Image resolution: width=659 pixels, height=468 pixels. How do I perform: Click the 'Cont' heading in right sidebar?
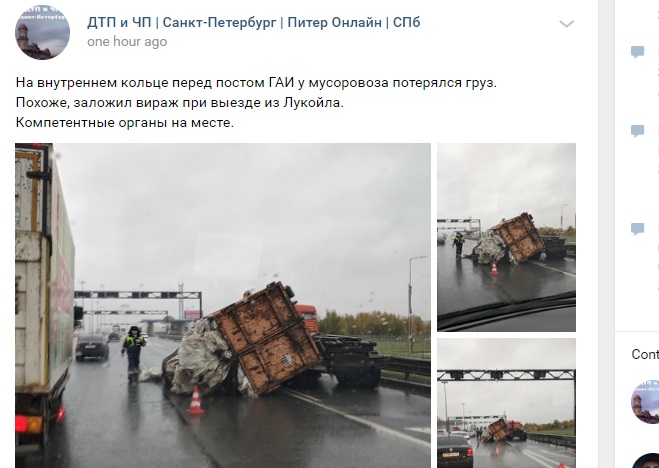645,354
